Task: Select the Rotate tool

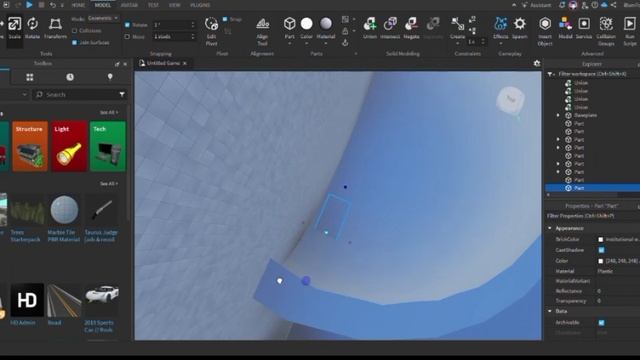Action: [33, 27]
